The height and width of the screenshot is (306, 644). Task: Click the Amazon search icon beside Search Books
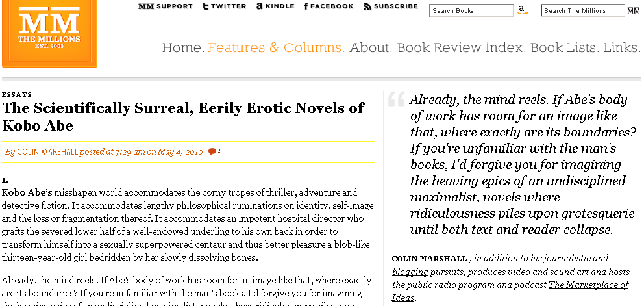521,10
